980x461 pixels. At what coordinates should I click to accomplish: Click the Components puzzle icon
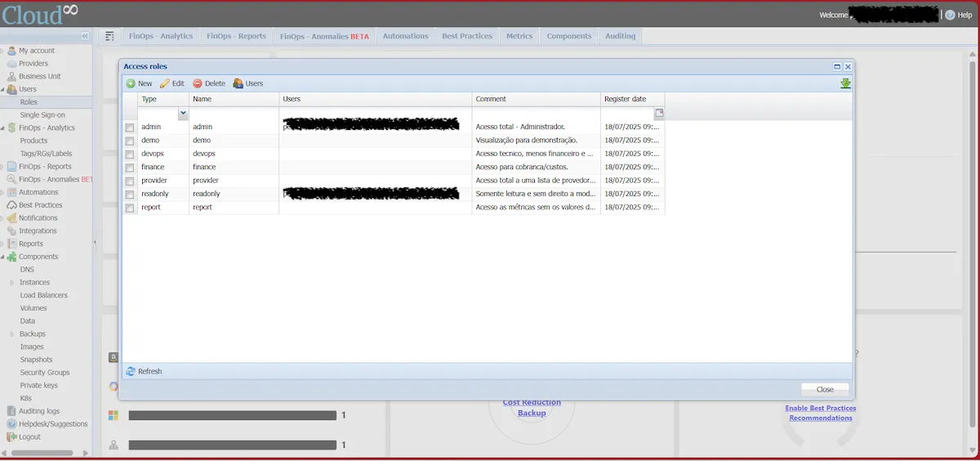tap(11, 257)
